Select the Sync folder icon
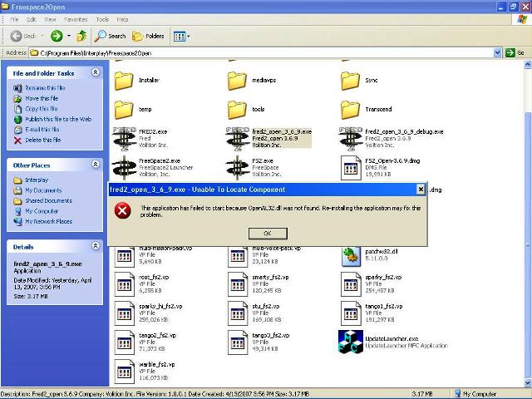532x399 pixels. tap(350, 81)
